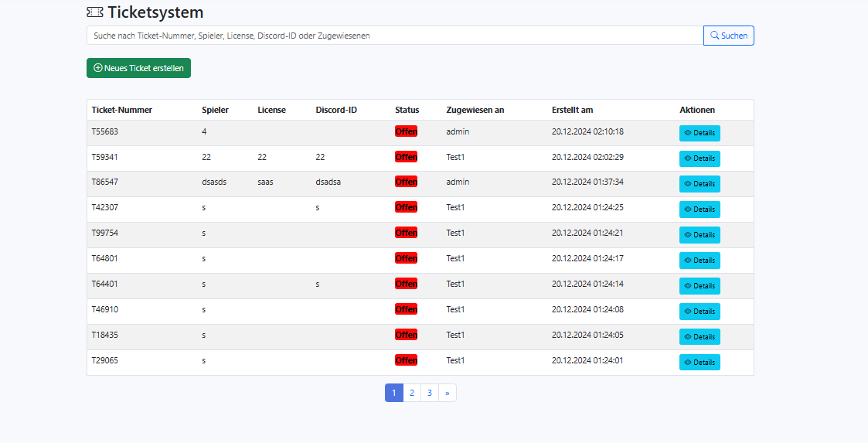Click the Offen status badge of T18435
The height and width of the screenshot is (443, 868).
click(406, 335)
